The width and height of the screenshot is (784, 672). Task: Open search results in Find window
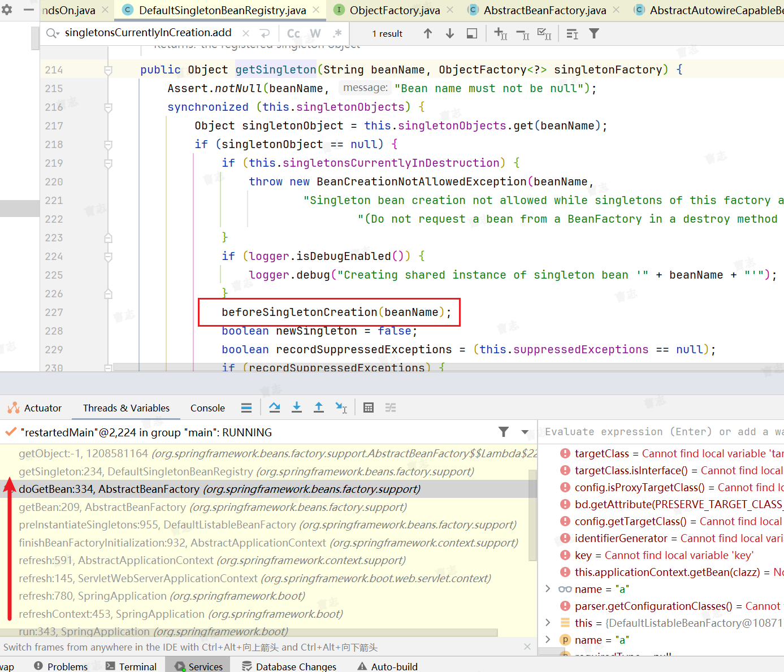572,34
